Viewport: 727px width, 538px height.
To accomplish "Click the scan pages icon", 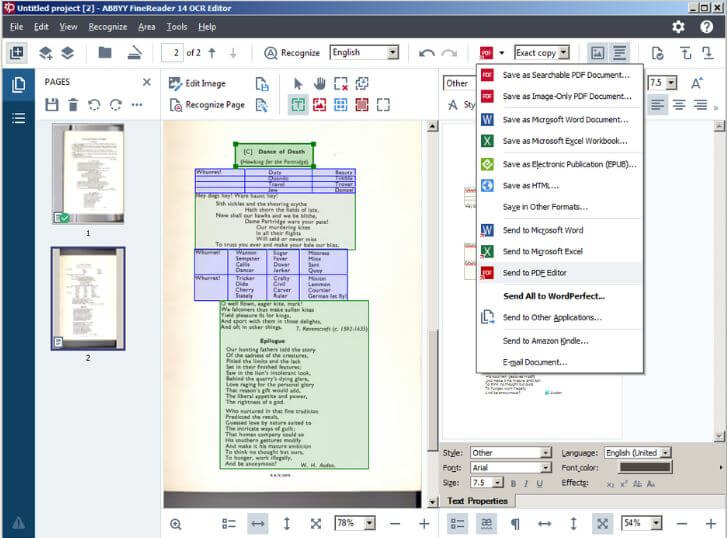I will point(134,52).
